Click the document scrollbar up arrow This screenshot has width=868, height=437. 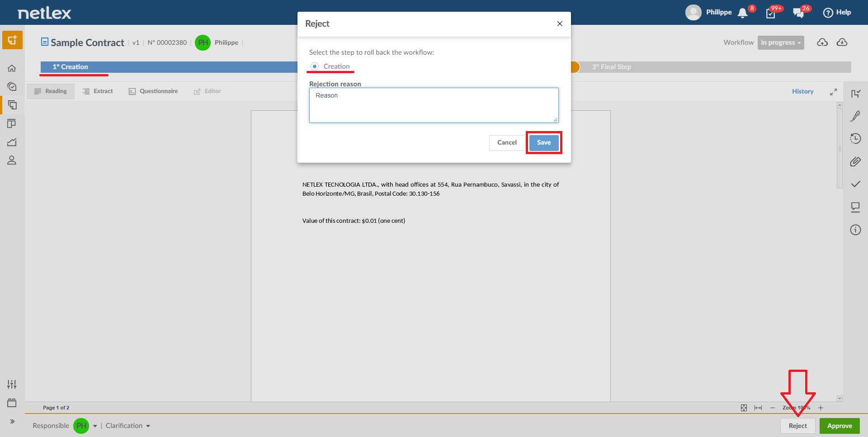[840, 105]
